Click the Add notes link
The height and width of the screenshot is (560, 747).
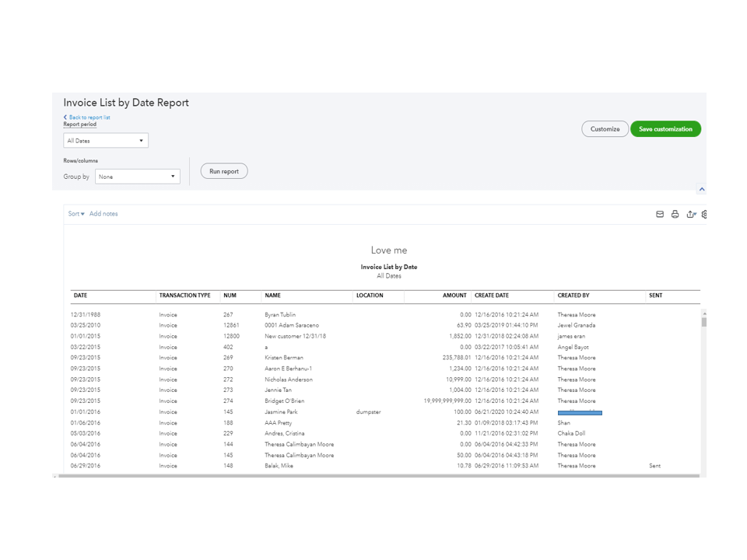tap(103, 214)
